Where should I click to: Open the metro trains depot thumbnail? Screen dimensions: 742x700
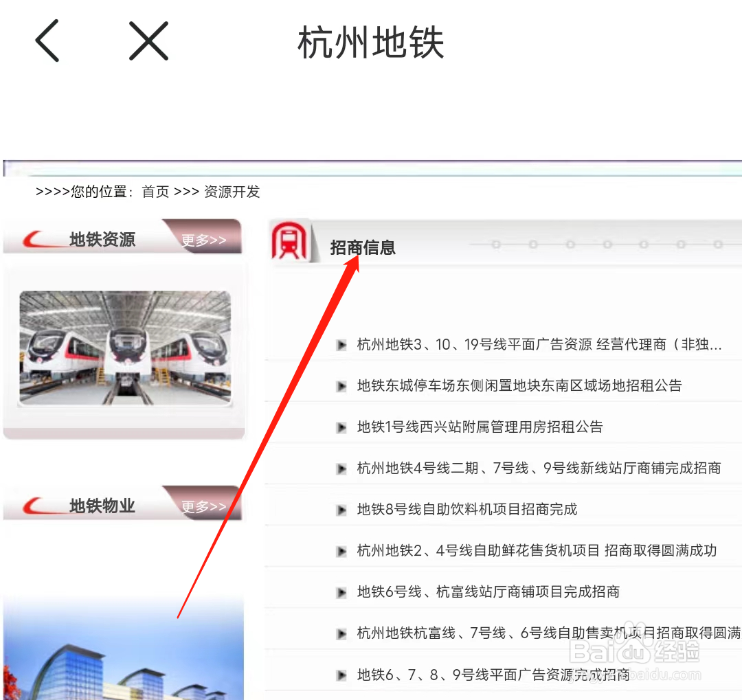coord(125,348)
